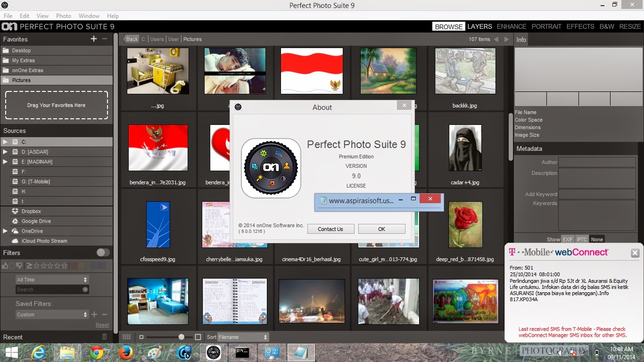
Task: Switch to the RESIZE module
Action: [x=630, y=26]
